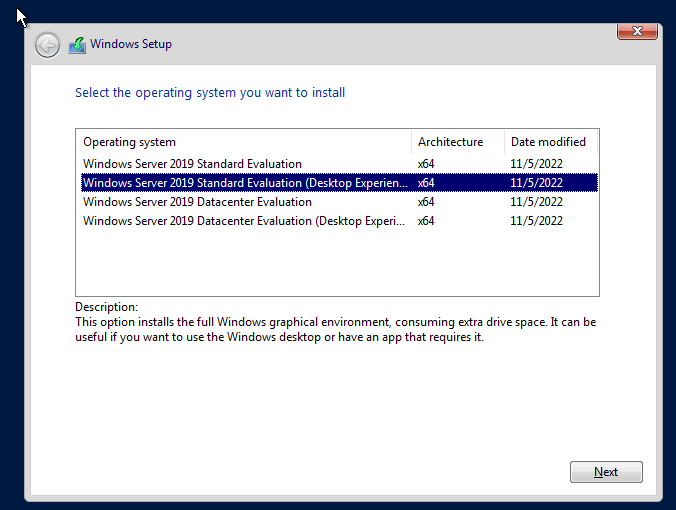Click the Next button

(x=606, y=472)
